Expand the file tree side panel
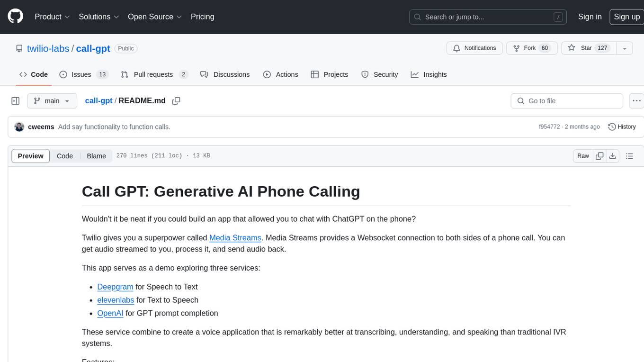 click(16, 101)
